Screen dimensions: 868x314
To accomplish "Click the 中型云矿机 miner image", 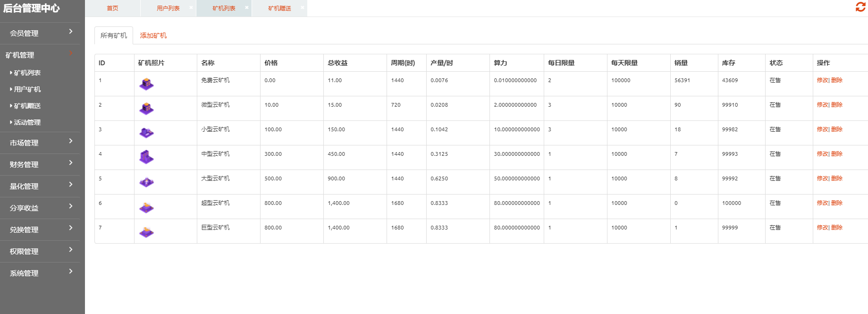I will coord(147,157).
